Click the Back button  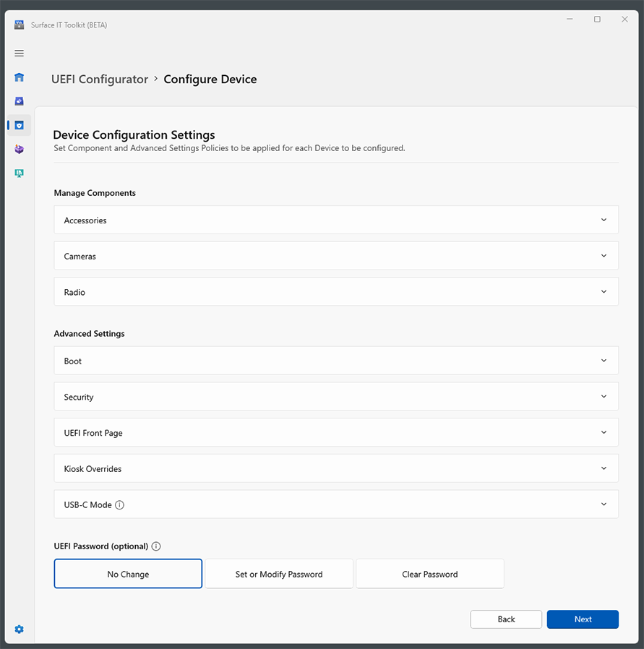pyautogui.click(x=506, y=619)
